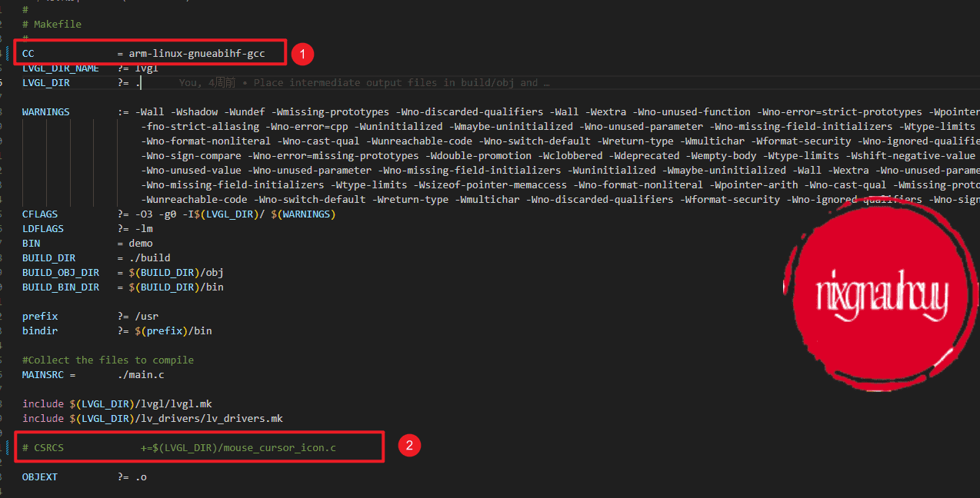Image resolution: width=980 pixels, height=498 pixels.
Task: Click mouse_cursor_icon.c in the commented CSRCS line
Action: (280, 447)
